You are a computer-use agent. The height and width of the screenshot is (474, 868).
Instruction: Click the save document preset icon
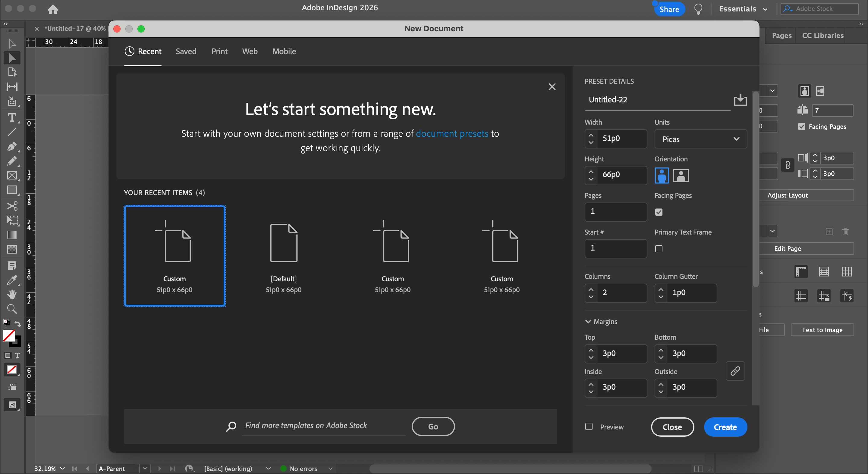pos(740,100)
